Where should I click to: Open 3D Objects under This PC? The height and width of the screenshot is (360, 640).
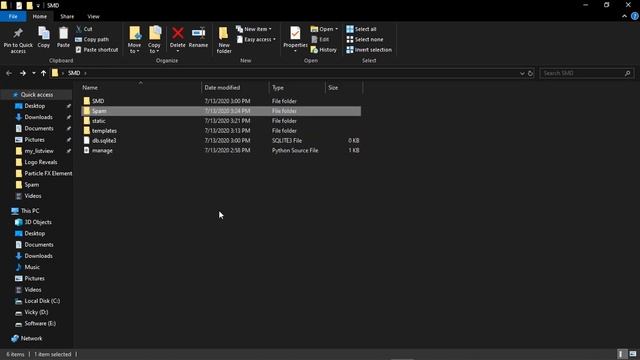(38, 222)
